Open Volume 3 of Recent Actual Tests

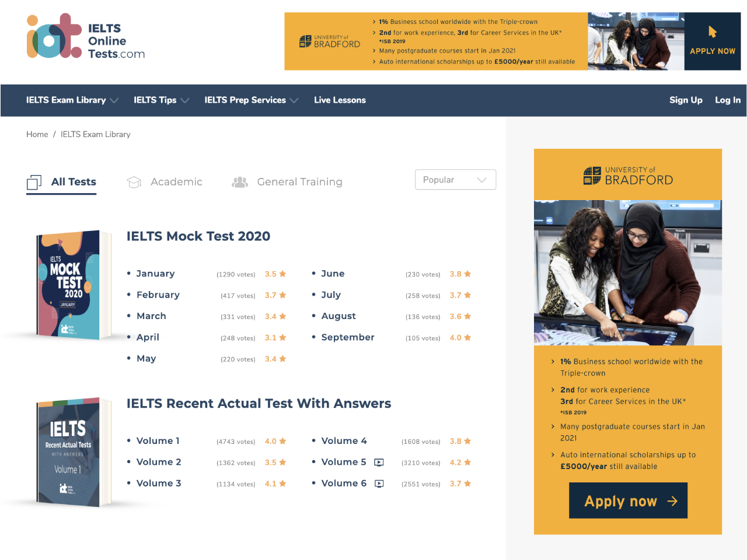pos(159,483)
